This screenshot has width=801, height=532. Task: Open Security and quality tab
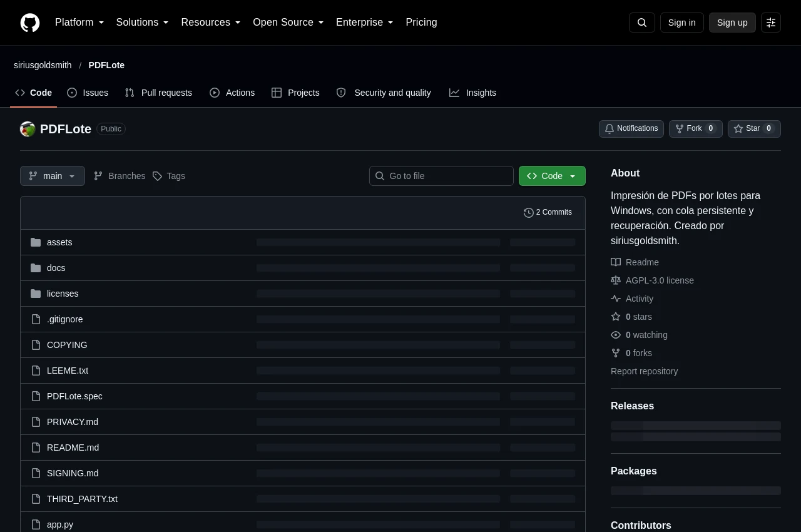[384, 93]
